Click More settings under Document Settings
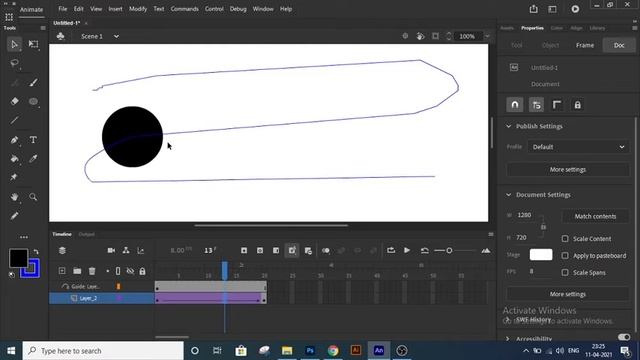This screenshot has height=360, width=640. click(568, 294)
